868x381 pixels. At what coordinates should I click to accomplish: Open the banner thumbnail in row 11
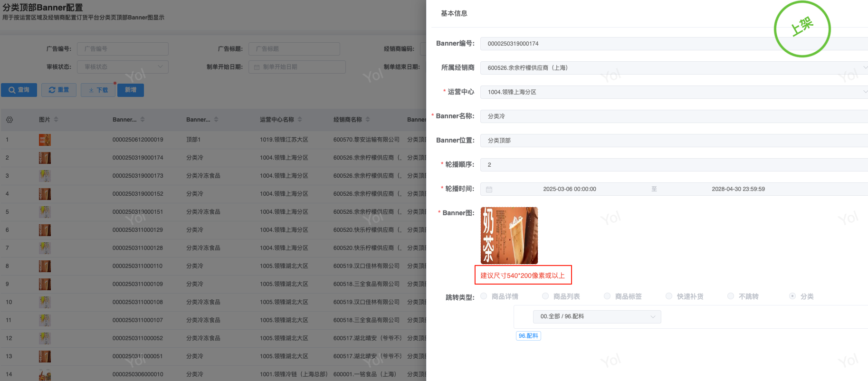coord(45,320)
